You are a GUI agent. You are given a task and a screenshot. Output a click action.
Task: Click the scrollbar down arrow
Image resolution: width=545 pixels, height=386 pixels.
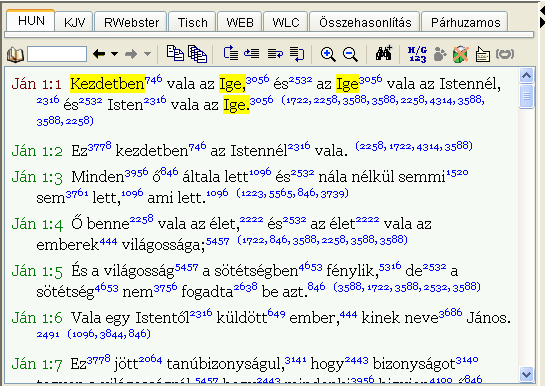526,374
